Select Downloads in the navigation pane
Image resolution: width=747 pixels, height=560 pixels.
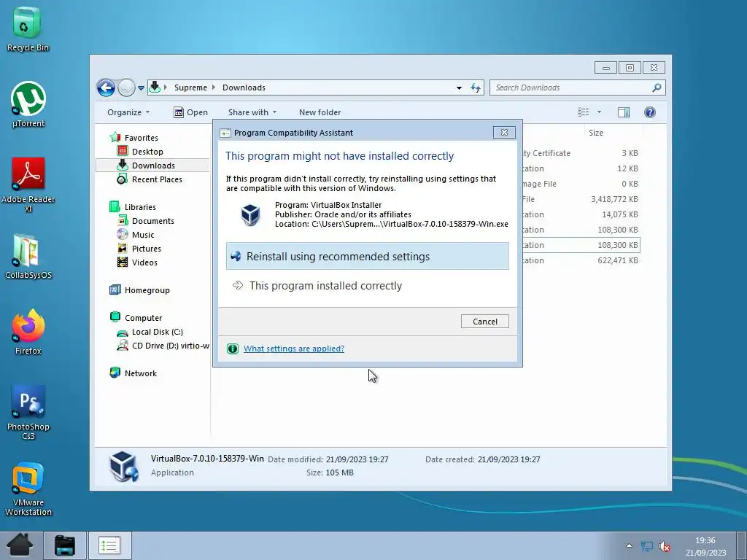(x=152, y=166)
